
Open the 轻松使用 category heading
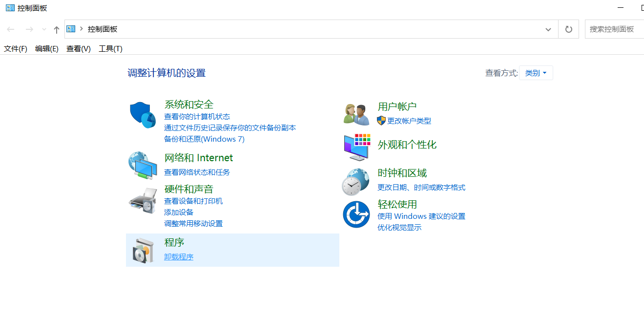coord(397,204)
